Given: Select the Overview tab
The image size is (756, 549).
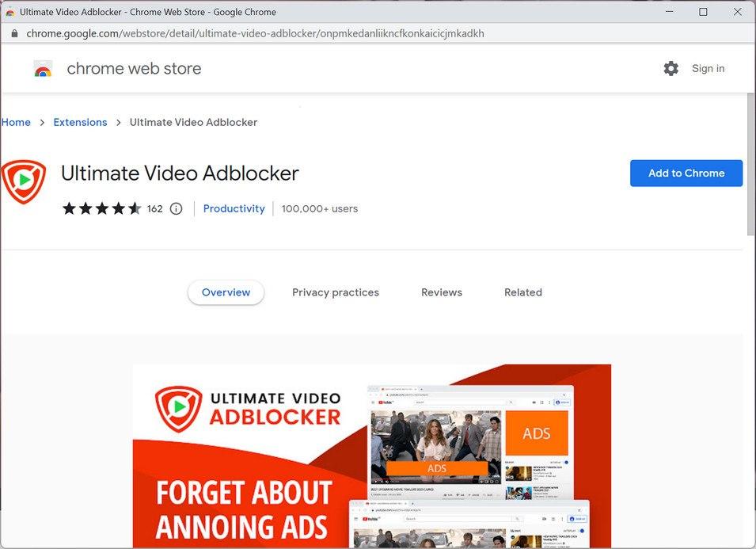Looking at the screenshot, I should [x=226, y=292].
